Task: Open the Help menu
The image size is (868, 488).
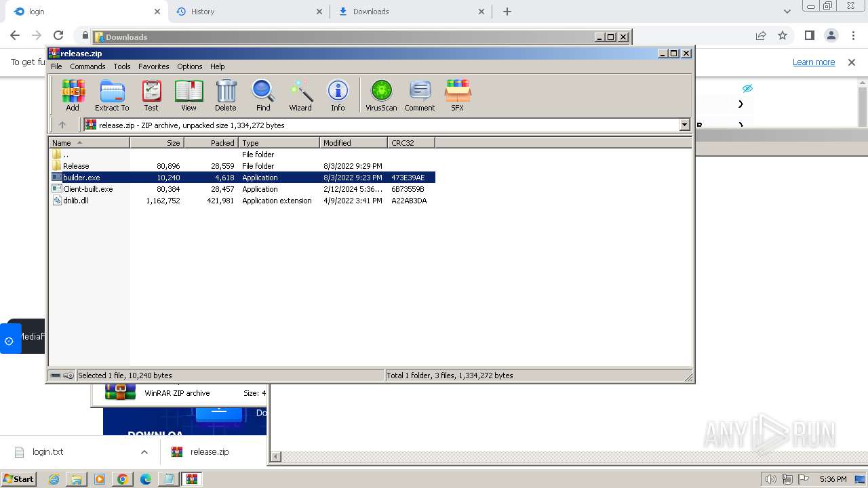Action: click(217, 66)
